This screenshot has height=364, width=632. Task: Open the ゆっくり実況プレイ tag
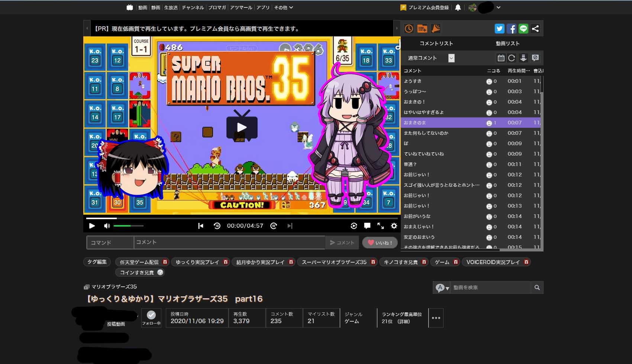pyautogui.click(x=197, y=262)
